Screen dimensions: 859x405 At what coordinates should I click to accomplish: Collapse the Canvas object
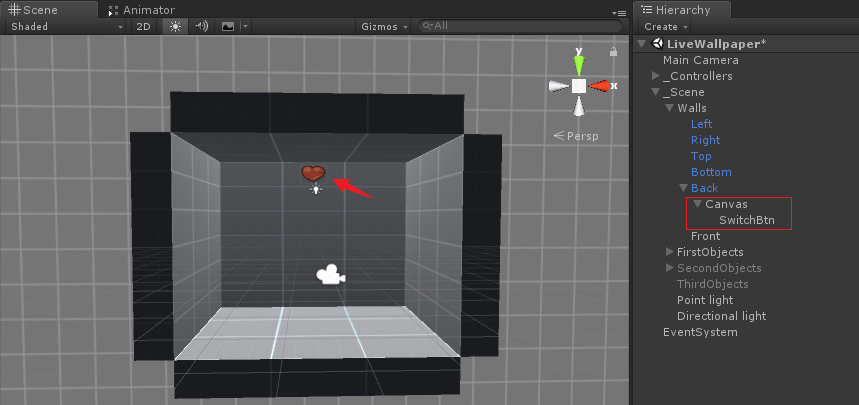click(697, 204)
